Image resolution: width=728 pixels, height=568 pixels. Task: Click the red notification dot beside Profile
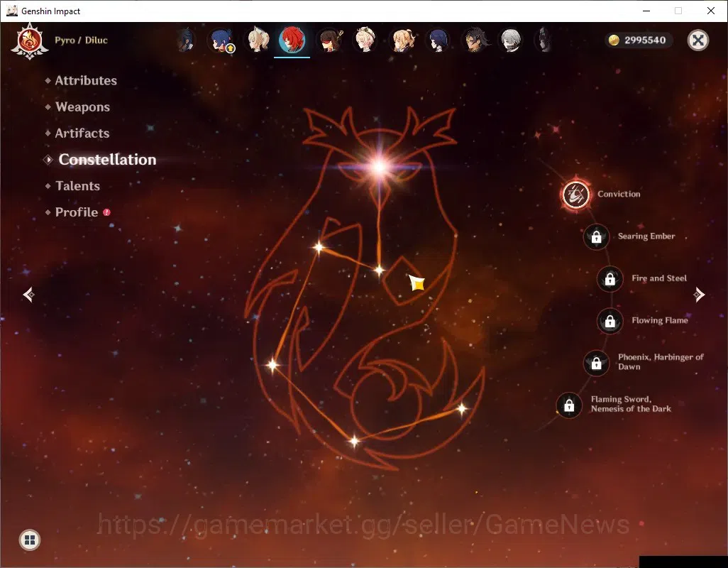click(x=106, y=212)
